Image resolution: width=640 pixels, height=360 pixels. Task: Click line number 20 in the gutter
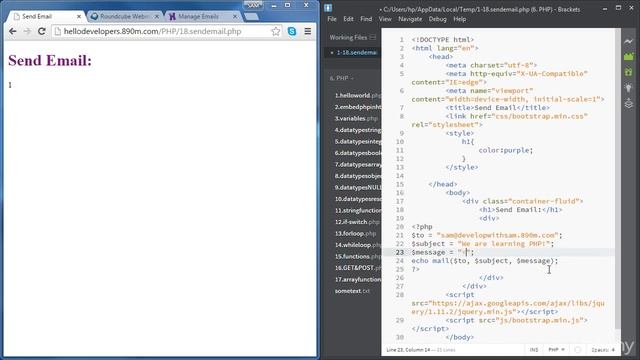[400, 227]
